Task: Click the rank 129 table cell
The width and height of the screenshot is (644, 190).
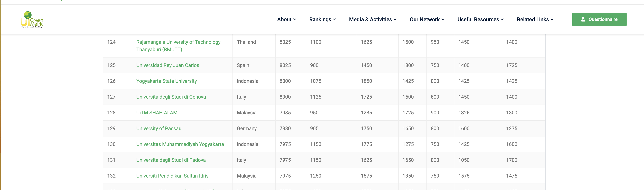Action: (x=117, y=128)
